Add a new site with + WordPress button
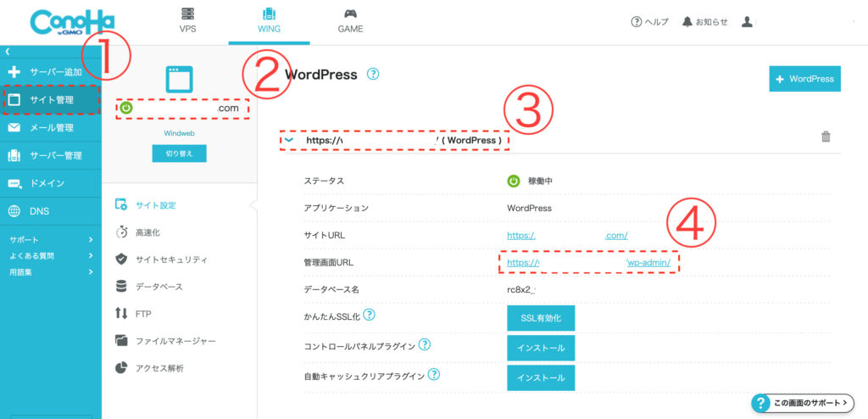 point(804,78)
